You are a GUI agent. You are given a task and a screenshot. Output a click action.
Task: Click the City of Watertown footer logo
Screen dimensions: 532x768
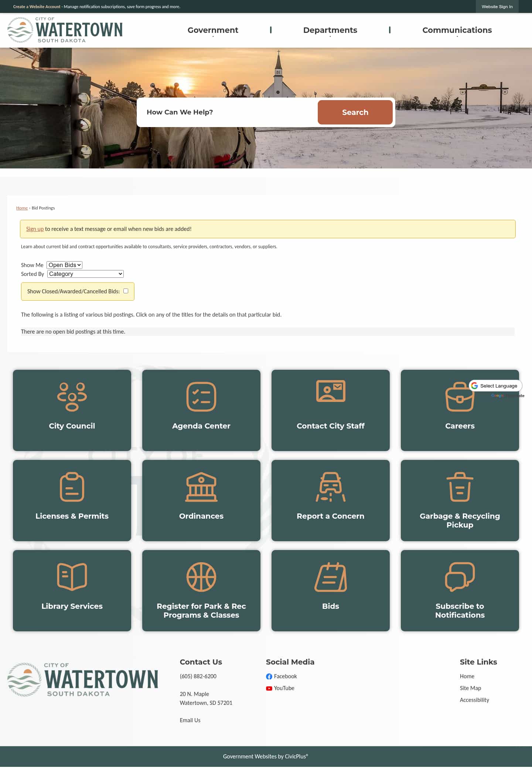(83, 680)
